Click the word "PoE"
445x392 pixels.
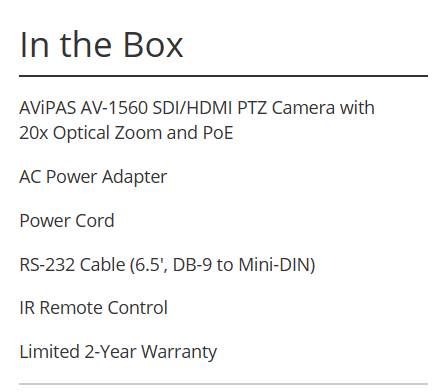(x=218, y=133)
